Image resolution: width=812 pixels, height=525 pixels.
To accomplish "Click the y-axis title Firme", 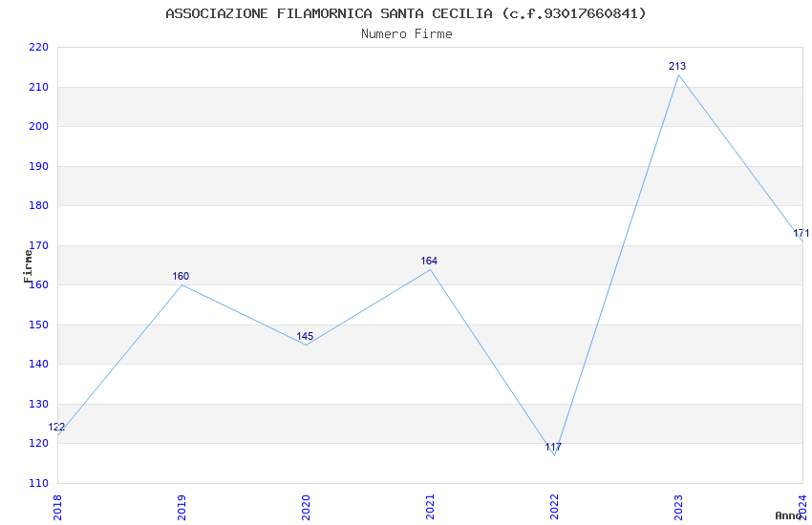I will click(x=28, y=266).
